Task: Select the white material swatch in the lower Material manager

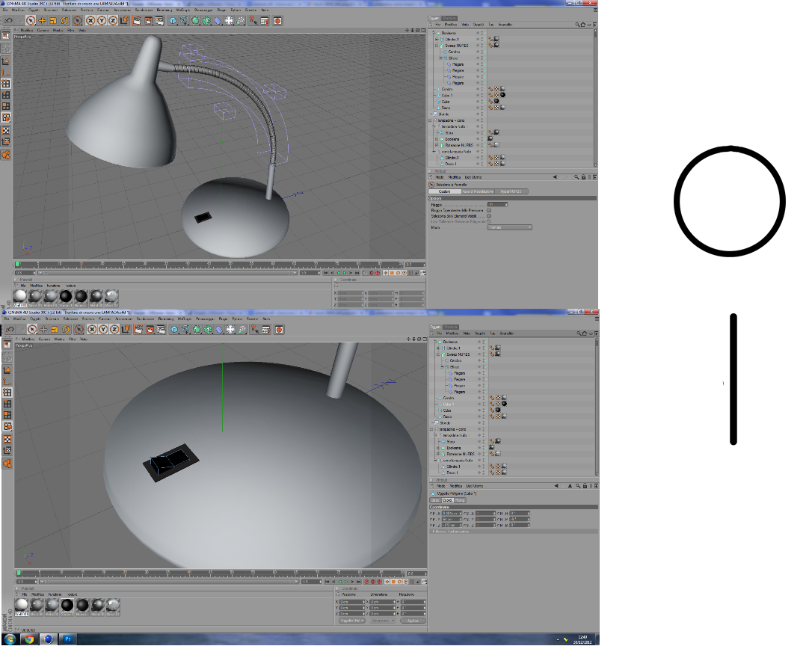Action: pos(21,605)
